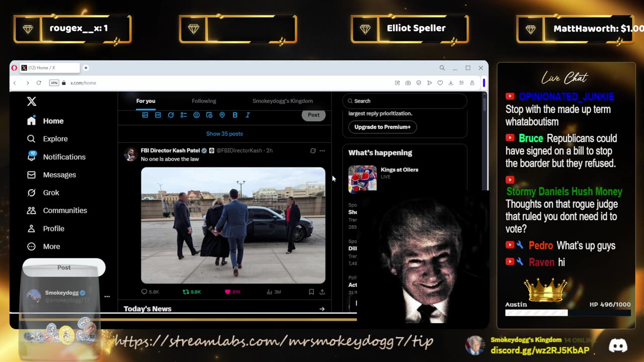
Task: Reply to the post with 5.8K replies
Action: point(150,292)
